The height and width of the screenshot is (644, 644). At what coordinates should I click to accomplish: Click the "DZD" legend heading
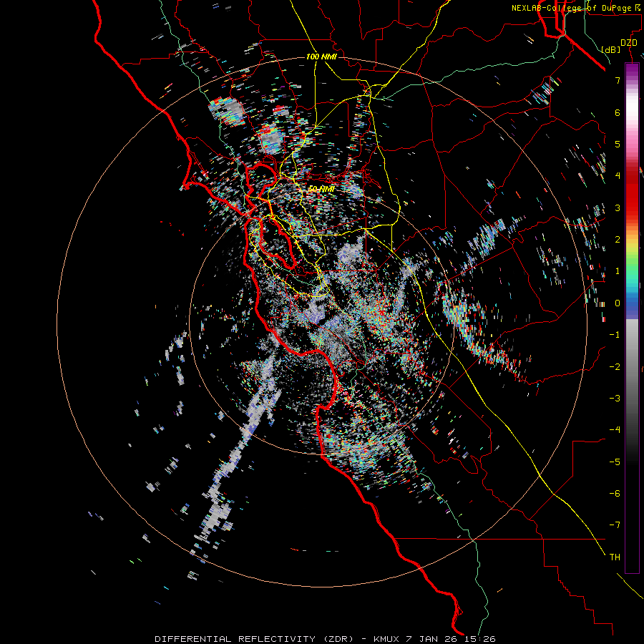[629, 43]
